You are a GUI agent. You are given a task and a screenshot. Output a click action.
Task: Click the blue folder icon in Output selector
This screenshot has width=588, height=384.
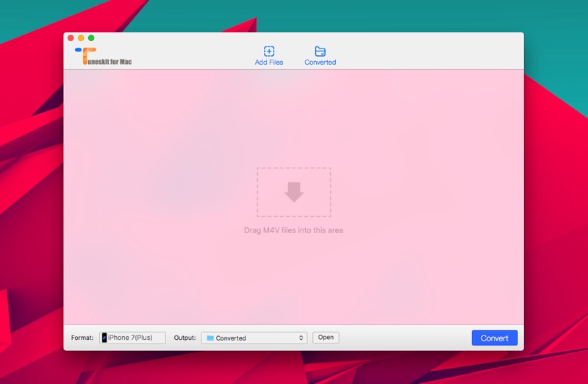pyautogui.click(x=210, y=338)
